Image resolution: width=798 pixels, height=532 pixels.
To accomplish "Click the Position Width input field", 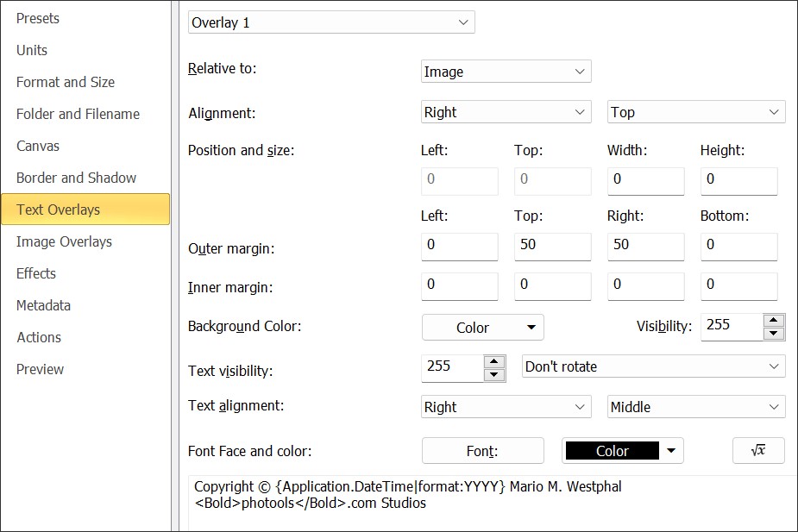I will (x=646, y=181).
